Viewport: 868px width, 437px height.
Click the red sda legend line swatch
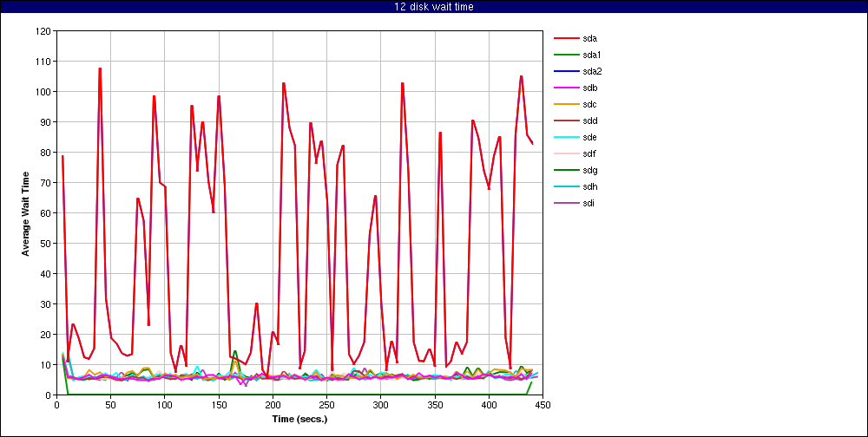pos(566,39)
